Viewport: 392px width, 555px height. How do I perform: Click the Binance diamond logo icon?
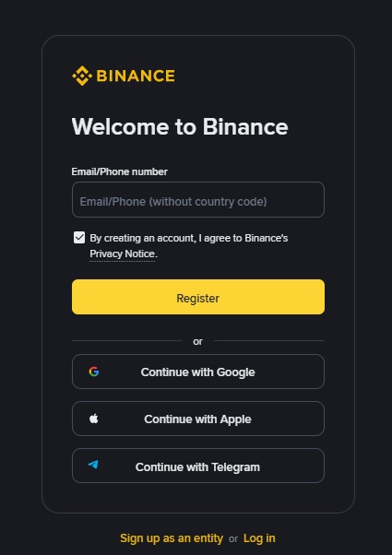coord(82,76)
